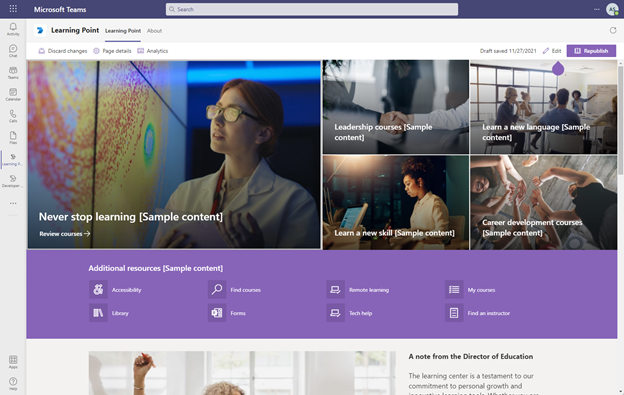The height and width of the screenshot is (395, 624).
Task: Open the Chat icon in sidebar
Action: pos(13,51)
